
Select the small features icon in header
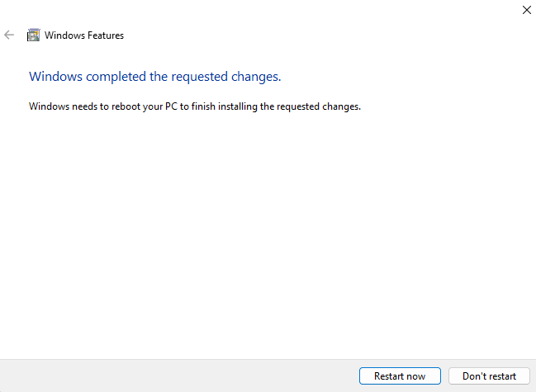coord(34,35)
